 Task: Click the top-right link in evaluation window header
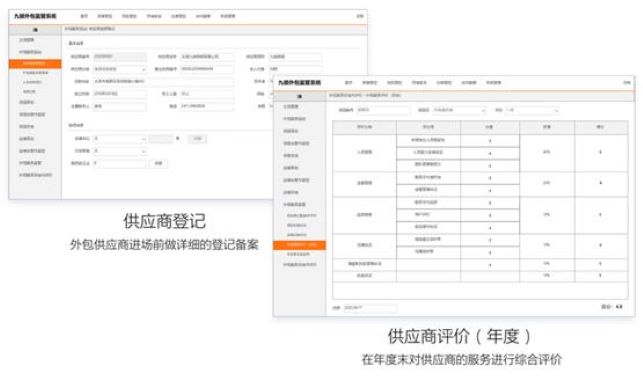(627, 82)
